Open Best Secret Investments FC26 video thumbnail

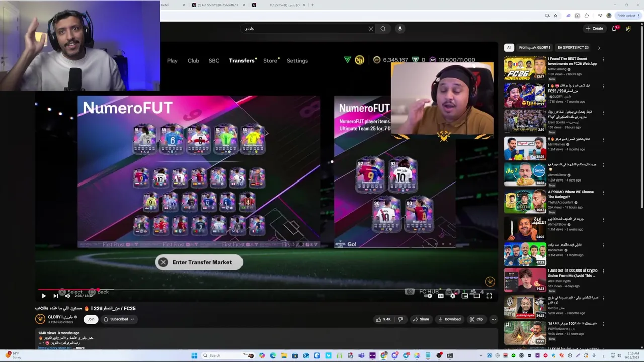point(525,68)
